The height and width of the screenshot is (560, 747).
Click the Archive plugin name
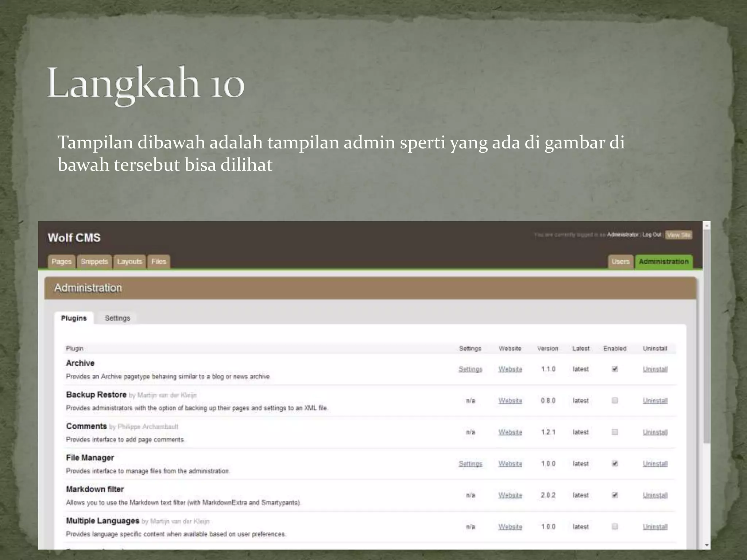(x=80, y=363)
